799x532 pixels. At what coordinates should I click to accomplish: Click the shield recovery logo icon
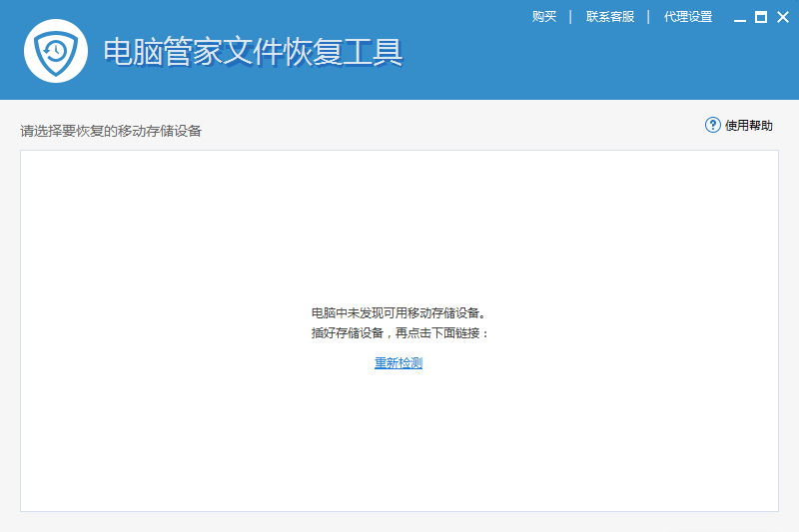coord(56,51)
